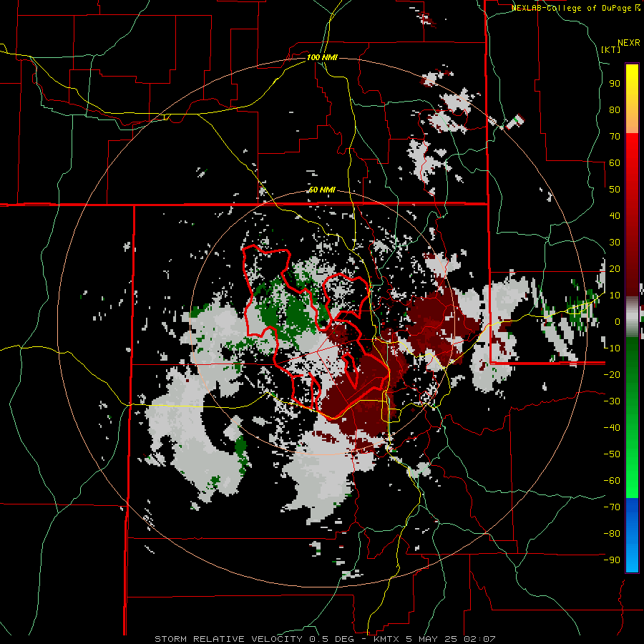Click the 70 value on the velocity scale

(x=615, y=137)
